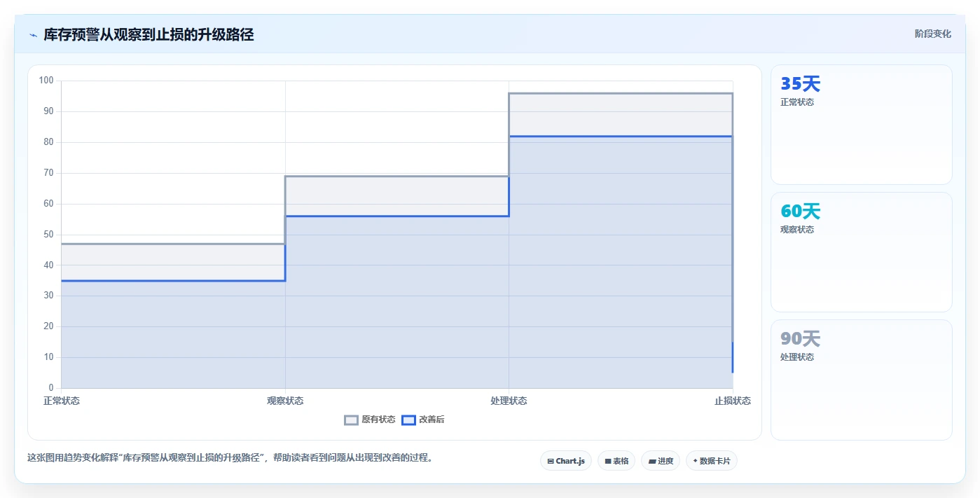Click the chart description sentence below the chart

click(x=230, y=458)
